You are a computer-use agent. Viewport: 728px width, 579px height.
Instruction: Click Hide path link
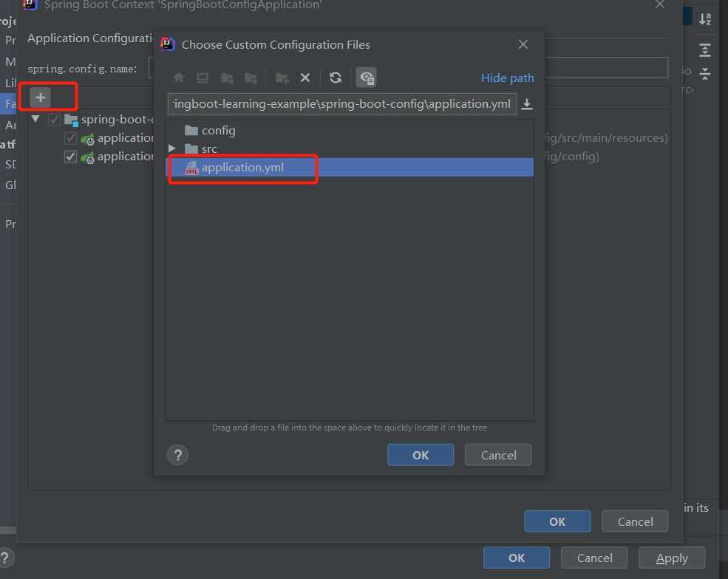pyautogui.click(x=508, y=78)
